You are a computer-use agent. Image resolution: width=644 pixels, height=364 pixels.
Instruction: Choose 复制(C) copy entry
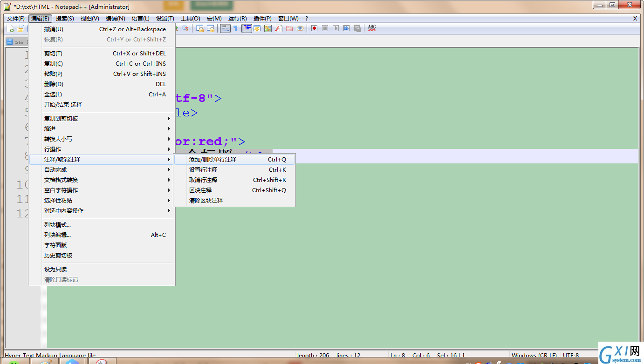click(102, 63)
